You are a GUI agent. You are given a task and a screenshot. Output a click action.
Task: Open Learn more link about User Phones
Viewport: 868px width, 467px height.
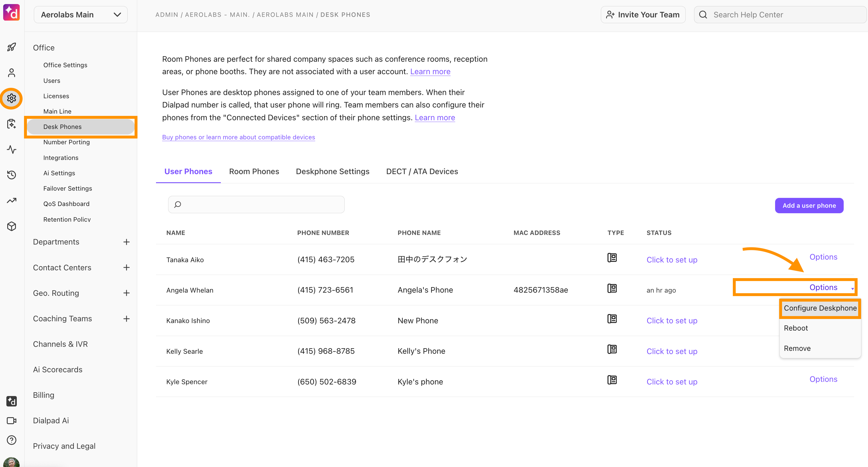point(435,118)
